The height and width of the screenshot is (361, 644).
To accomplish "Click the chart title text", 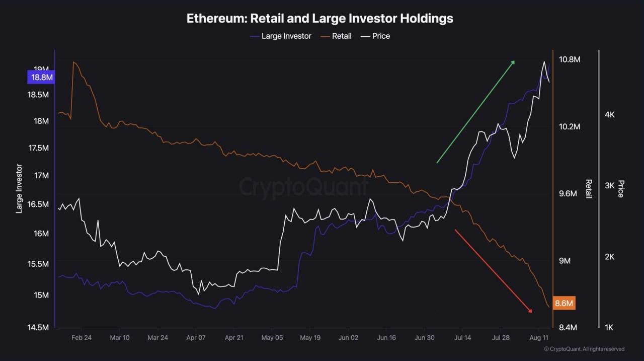I will (x=320, y=19).
